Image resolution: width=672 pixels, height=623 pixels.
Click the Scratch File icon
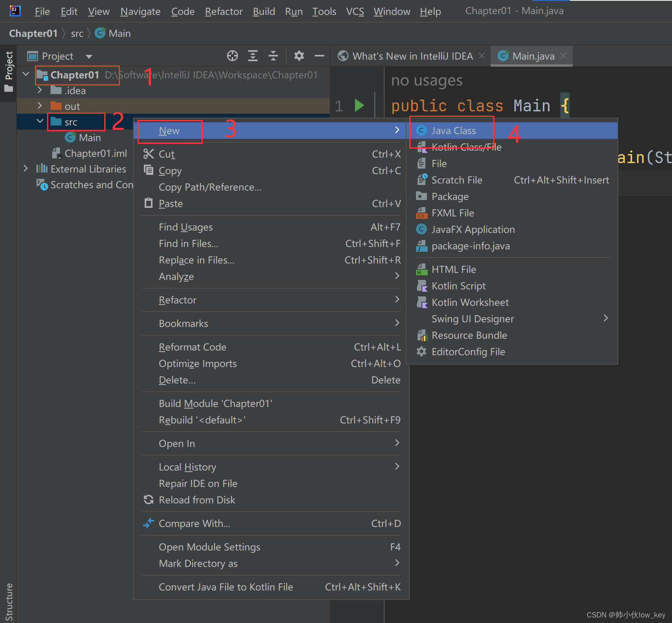[x=422, y=179]
